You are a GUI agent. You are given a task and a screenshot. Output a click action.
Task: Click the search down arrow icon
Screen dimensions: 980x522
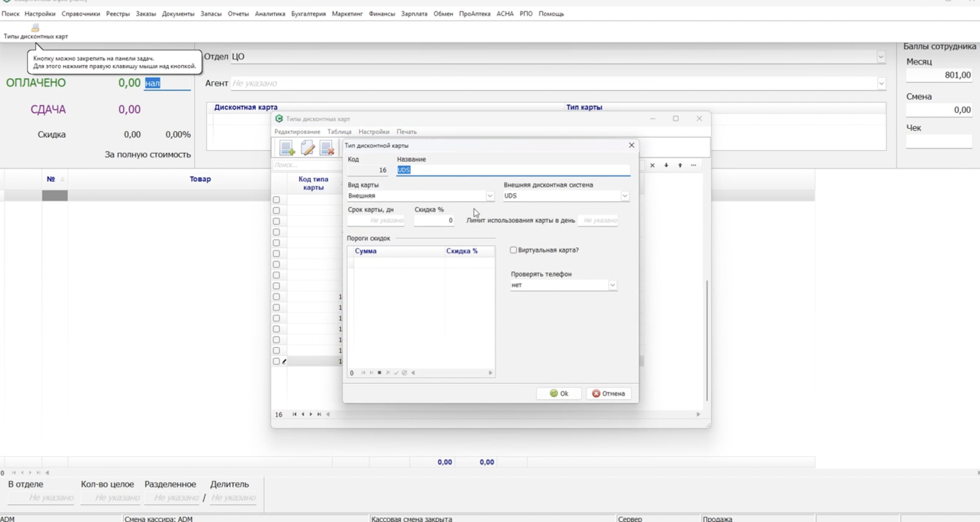pos(666,165)
